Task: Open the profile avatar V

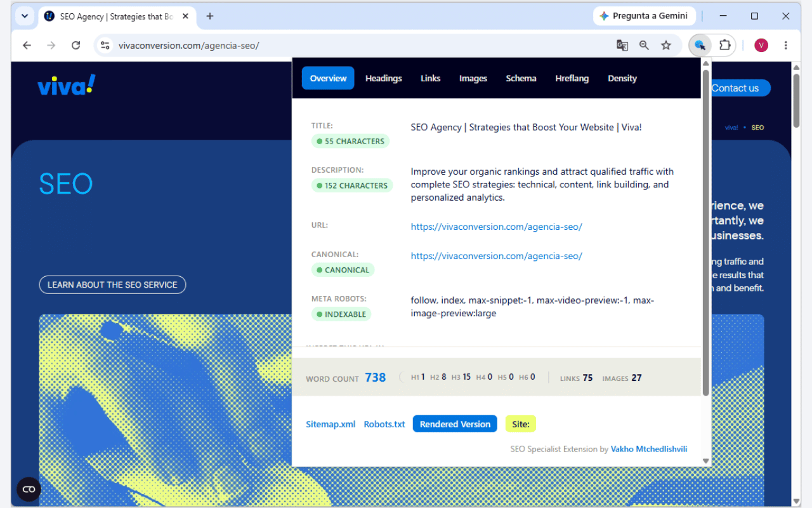Action: [x=761, y=45]
